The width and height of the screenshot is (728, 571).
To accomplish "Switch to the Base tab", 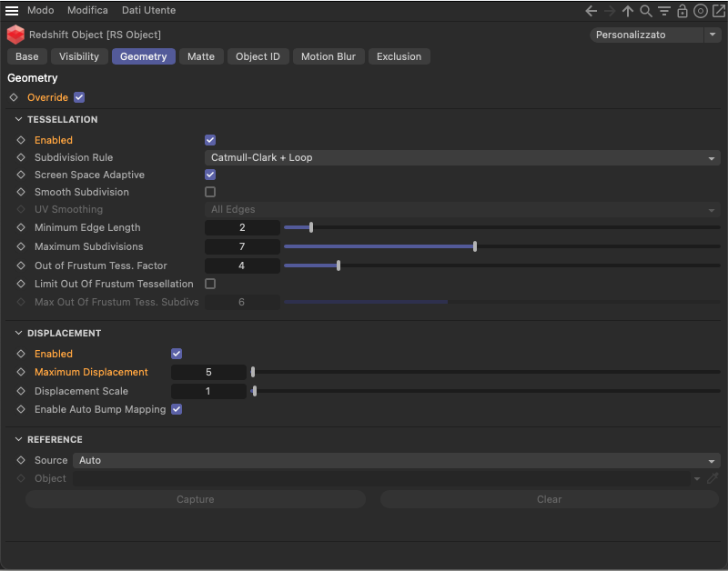I will (x=27, y=56).
